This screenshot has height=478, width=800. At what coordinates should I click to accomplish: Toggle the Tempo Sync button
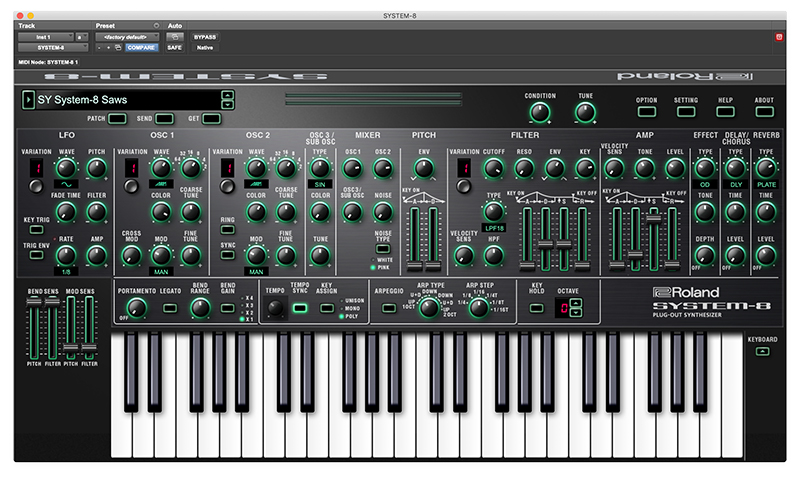pos(300,308)
